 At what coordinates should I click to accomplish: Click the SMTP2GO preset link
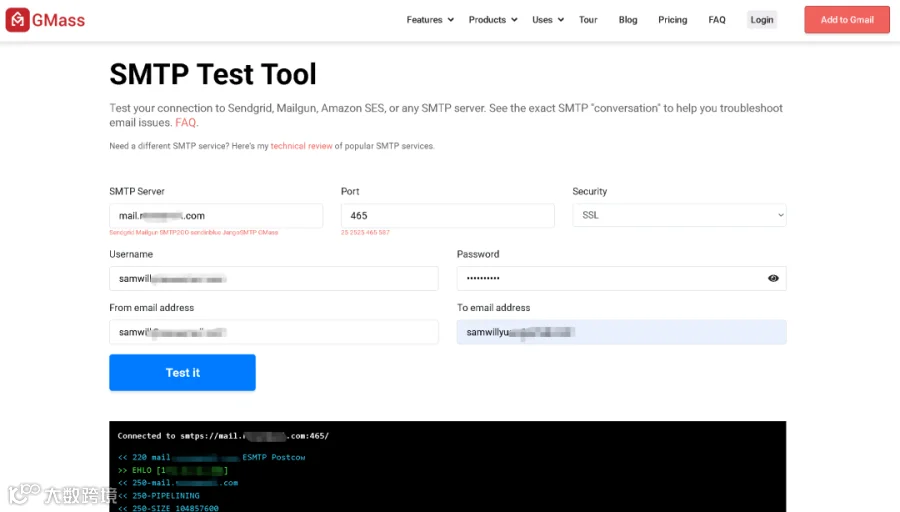coord(174,232)
